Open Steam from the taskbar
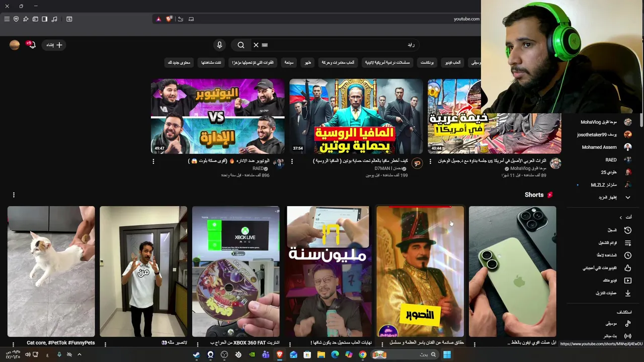Screen dimensions: 644x362 (x=196, y=355)
